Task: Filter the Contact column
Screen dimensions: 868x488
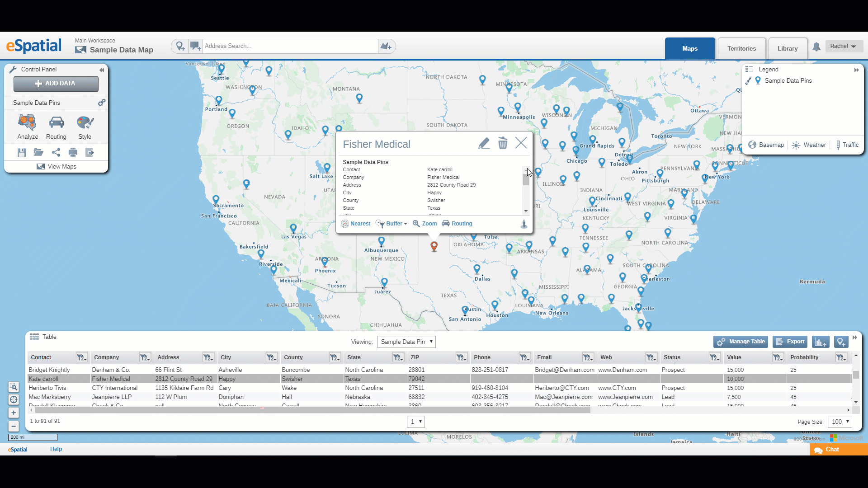Action: [81, 357]
